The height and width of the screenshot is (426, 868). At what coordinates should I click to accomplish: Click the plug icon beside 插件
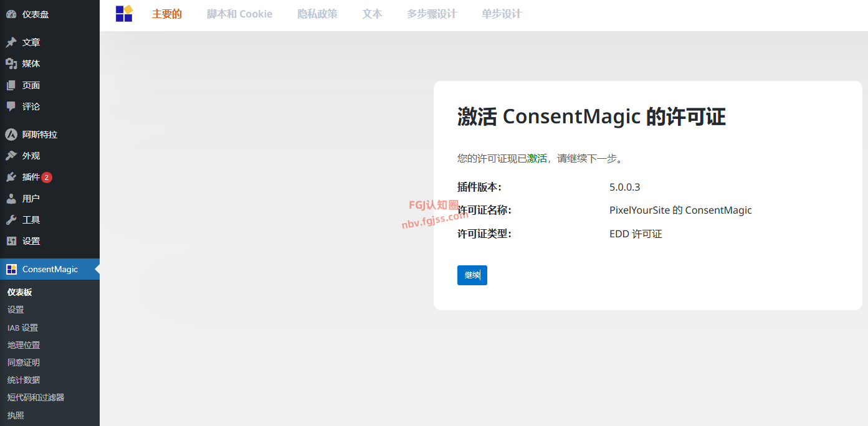tap(11, 177)
